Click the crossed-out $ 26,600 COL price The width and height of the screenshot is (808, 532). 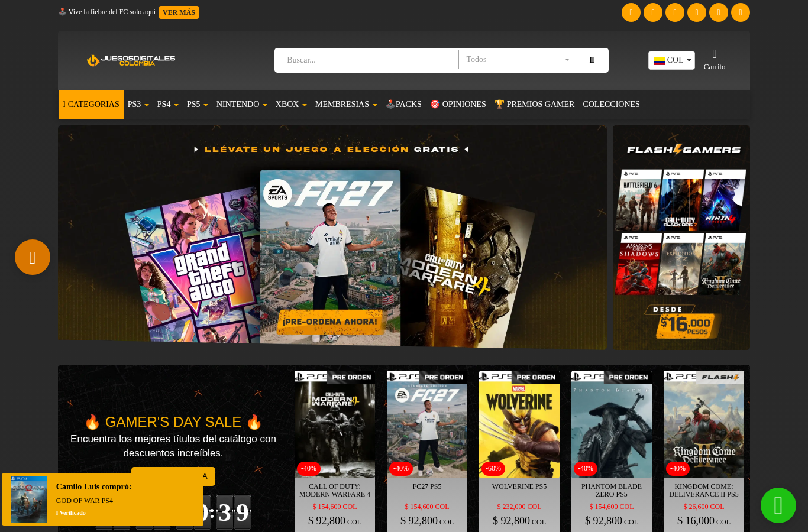tap(704, 507)
